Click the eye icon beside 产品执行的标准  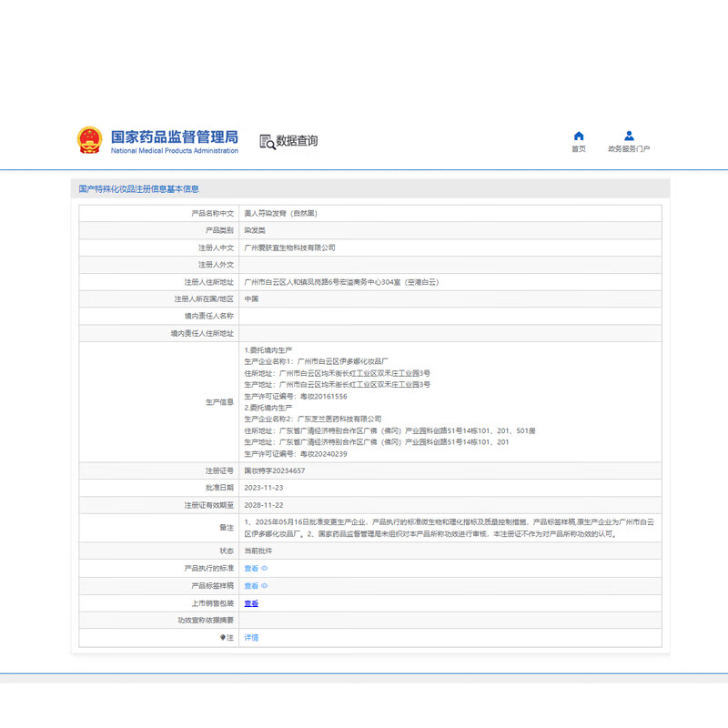click(x=265, y=569)
